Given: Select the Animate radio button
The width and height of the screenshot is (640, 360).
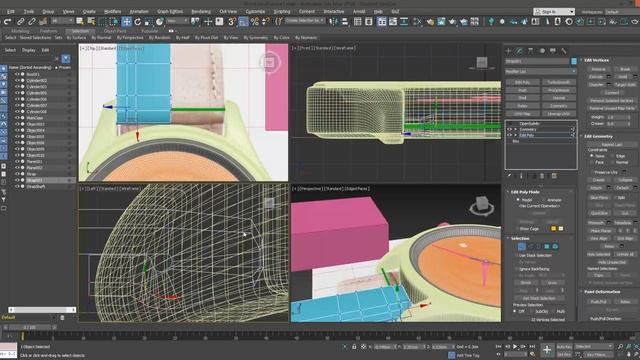Looking at the screenshot, I should pos(544,200).
